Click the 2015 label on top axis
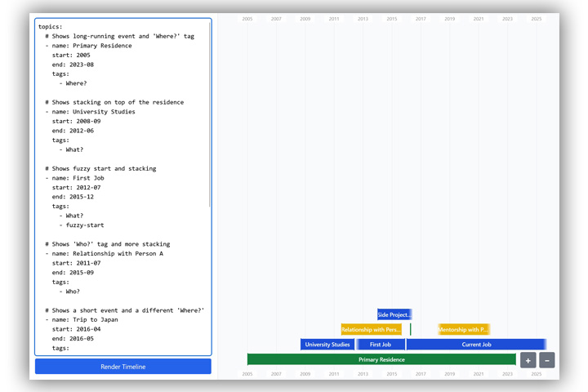This screenshot has height=392, width=588. (x=392, y=19)
